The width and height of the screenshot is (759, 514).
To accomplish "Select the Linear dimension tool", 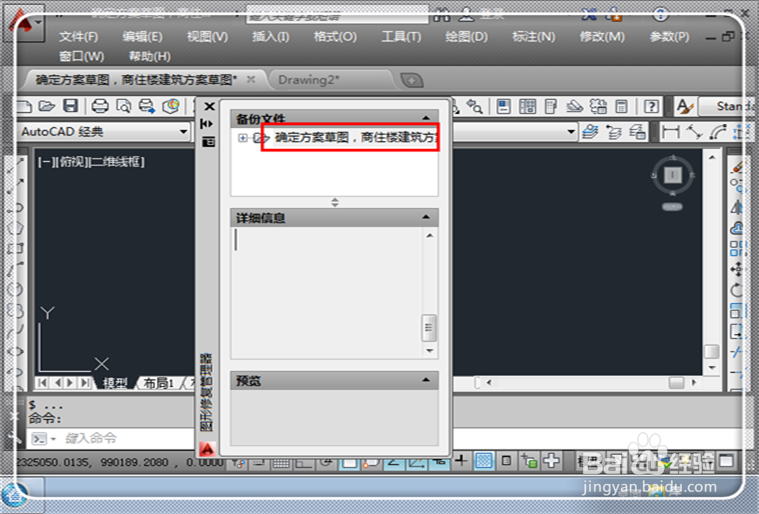I will (671, 132).
